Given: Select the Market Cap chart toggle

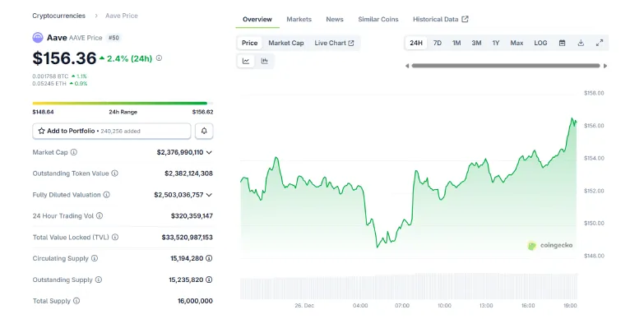Looking at the screenshot, I should tap(286, 43).
